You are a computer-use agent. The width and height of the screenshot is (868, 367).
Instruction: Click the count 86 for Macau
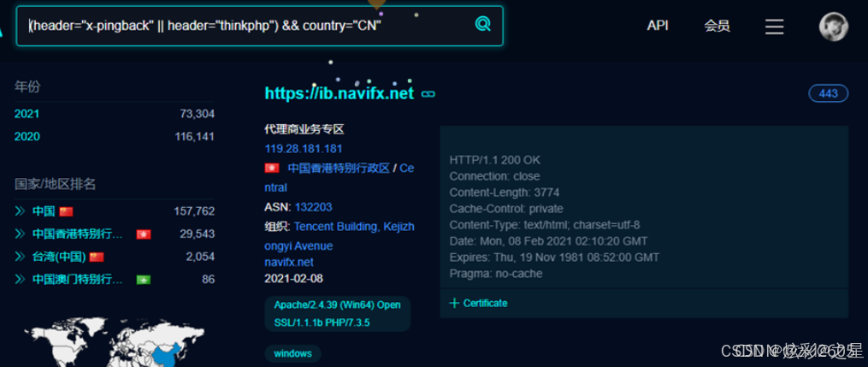pos(208,280)
